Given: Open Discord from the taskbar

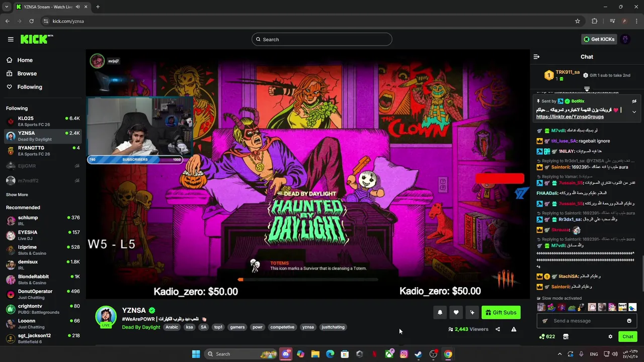Looking at the screenshot, I should click(x=286, y=354).
